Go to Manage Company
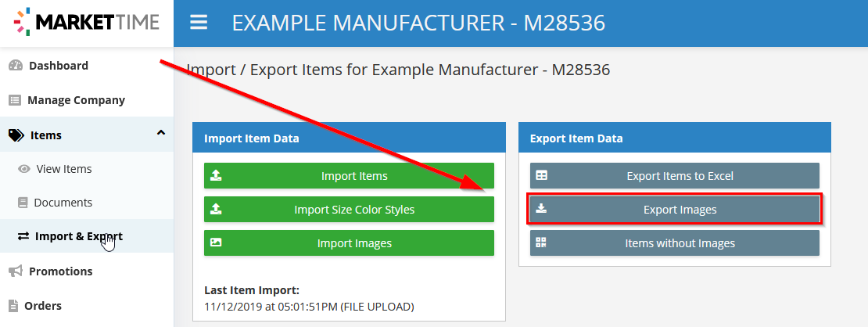This screenshot has width=868, height=327. [x=76, y=100]
